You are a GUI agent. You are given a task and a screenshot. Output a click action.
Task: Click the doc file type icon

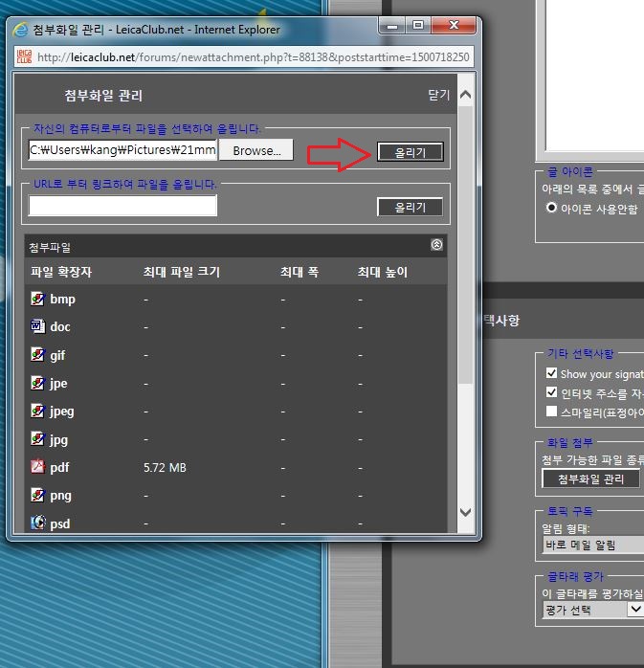38,326
